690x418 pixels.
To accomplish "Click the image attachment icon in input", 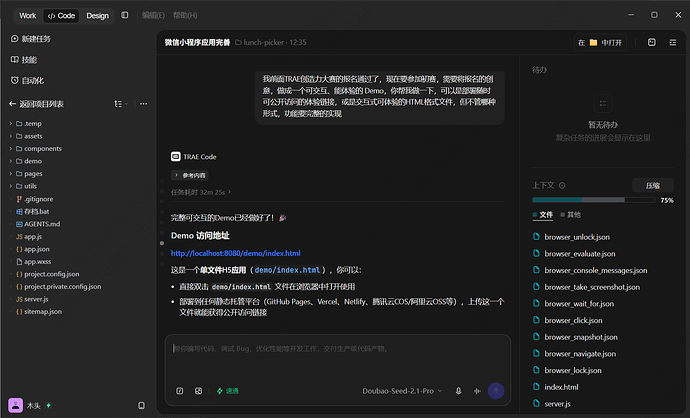I will (x=198, y=391).
